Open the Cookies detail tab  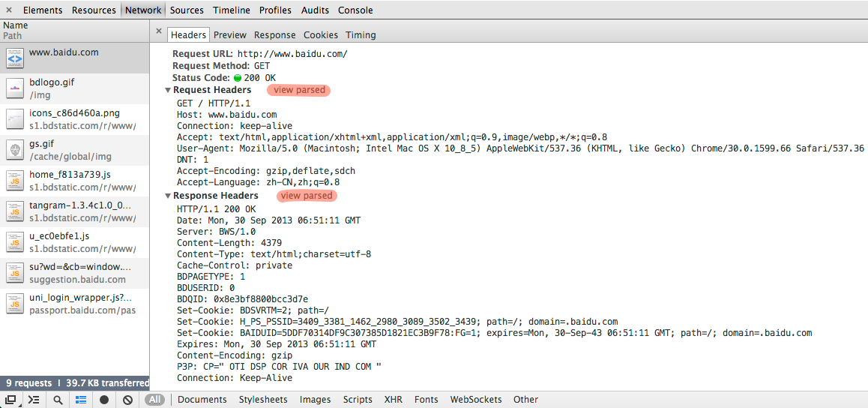click(x=321, y=35)
